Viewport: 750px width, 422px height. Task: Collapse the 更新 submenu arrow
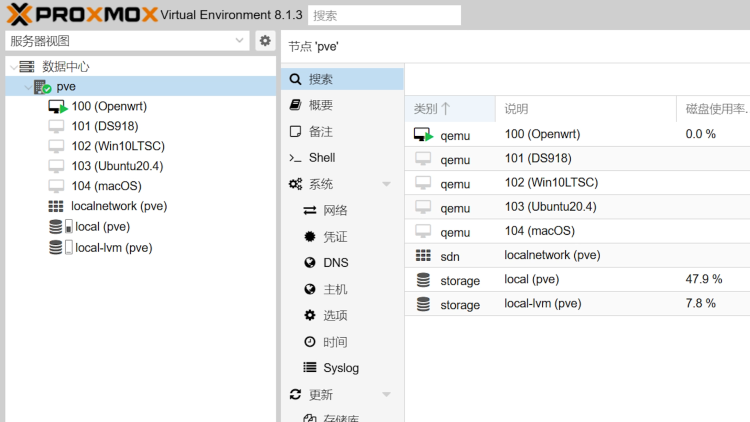coord(386,395)
